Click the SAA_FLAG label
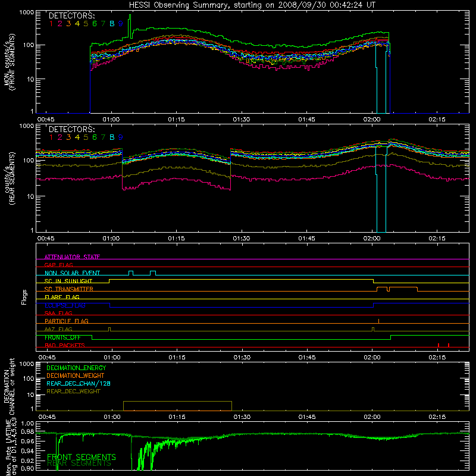This screenshot has width=476, height=476. pyautogui.click(x=58, y=313)
